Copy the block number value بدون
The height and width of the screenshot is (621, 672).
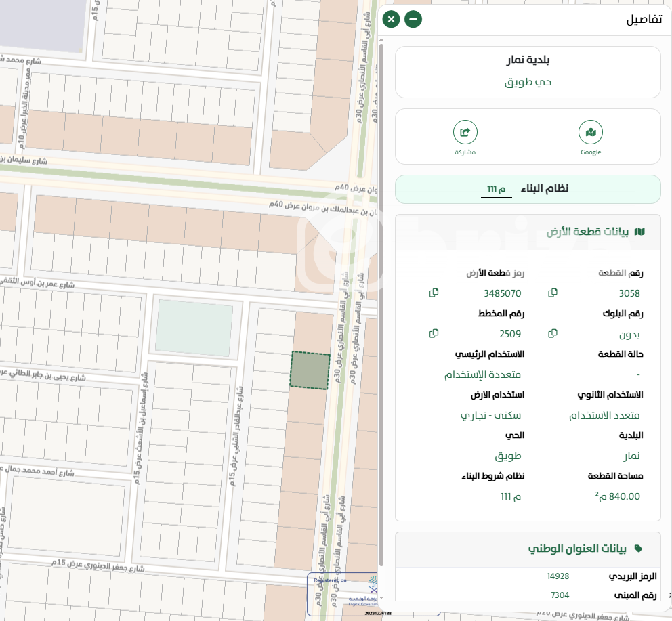pyautogui.click(x=553, y=334)
